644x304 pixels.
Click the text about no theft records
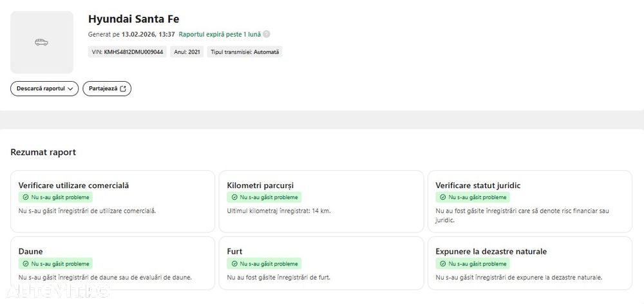[278, 278]
